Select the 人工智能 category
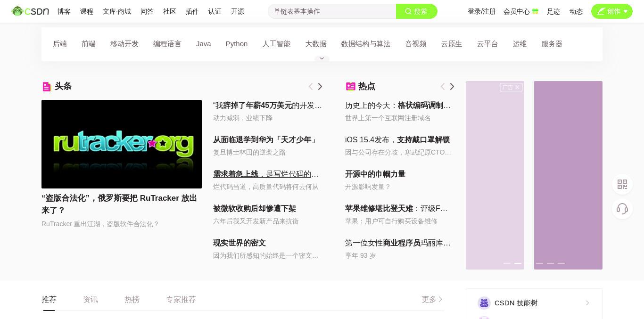 pyautogui.click(x=276, y=44)
